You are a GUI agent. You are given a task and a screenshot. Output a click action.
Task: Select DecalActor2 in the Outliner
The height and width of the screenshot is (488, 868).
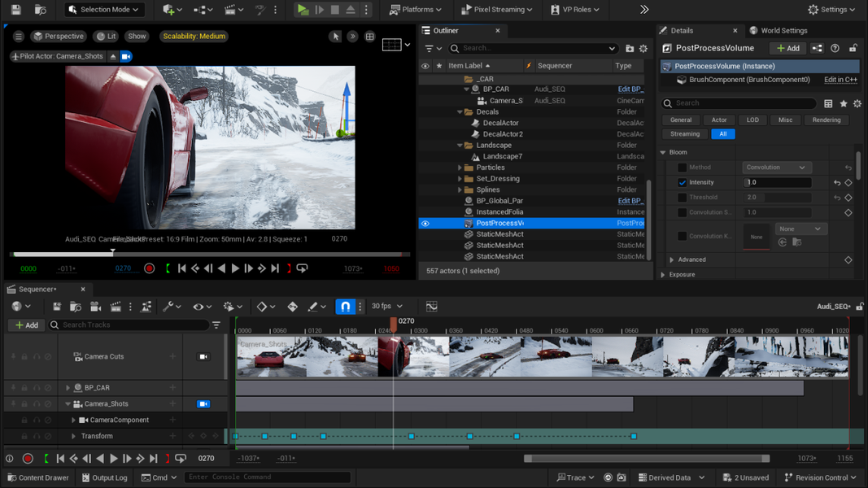tap(503, 134)
